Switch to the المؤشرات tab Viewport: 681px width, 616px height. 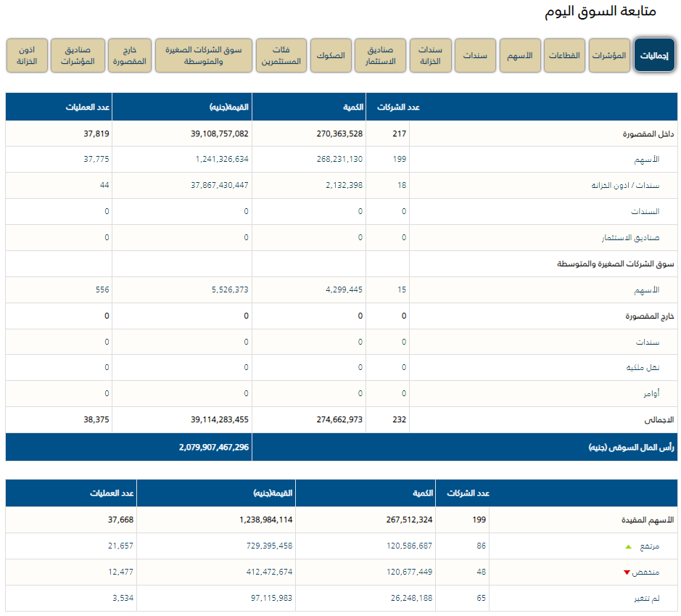pyautogui.click(x=609, y=56)
